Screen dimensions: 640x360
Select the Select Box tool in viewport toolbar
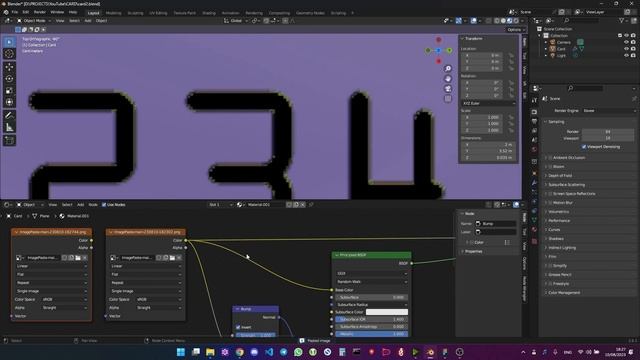coord(10,42)
